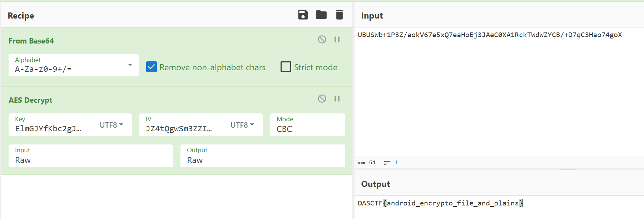Viewport: 644px width, 219px height.
Task: Set breakpoint on AES Decrypt
Action: coord(337,99)
